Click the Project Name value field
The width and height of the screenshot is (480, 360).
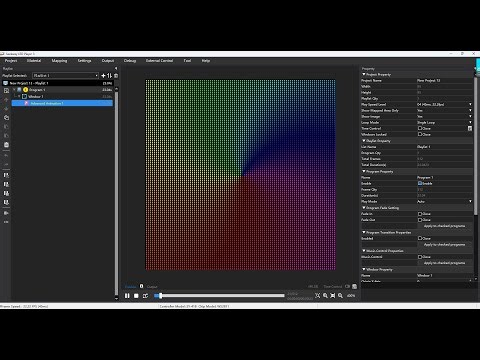tap(444, 80)
